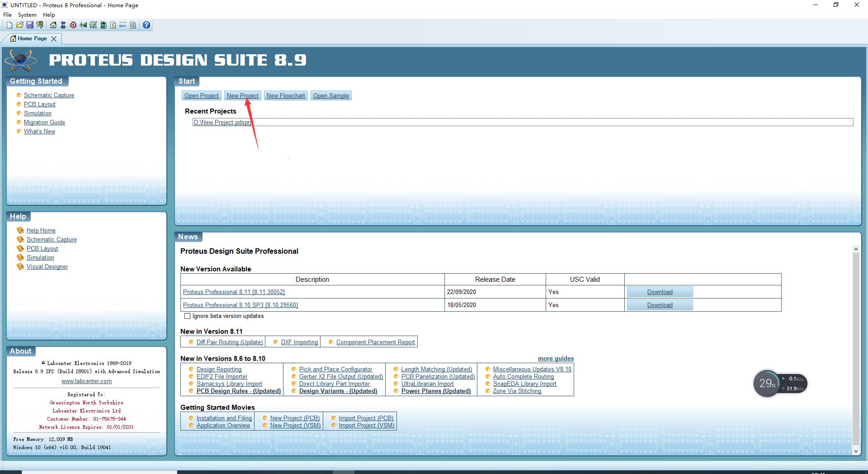Screen dimensions: 868x474
Task: Toggle Ignore beta version updates checkbox
Action: pos(187,316)
